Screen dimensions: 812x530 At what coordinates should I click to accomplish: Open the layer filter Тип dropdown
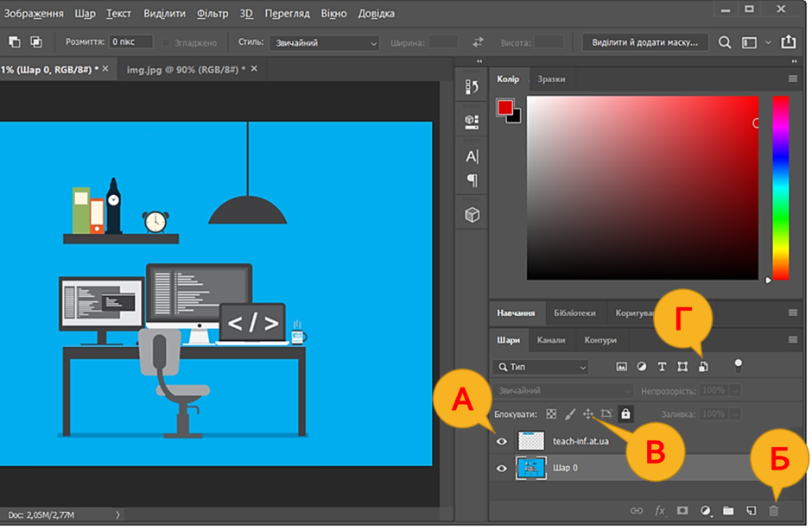click(x=541, y=367)
